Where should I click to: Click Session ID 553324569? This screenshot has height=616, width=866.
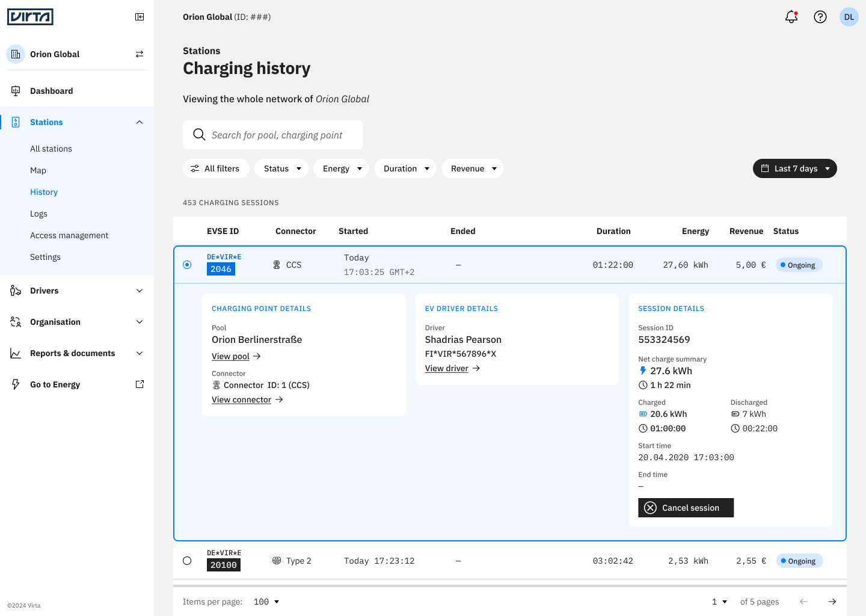pyautogui.click(x=664, y=339)
